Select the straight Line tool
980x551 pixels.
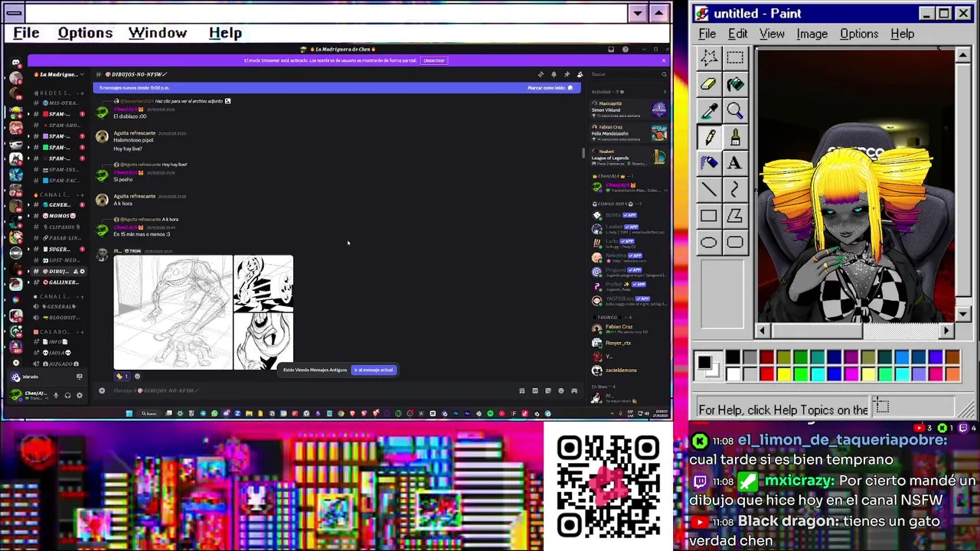click(x=709, y=190)
